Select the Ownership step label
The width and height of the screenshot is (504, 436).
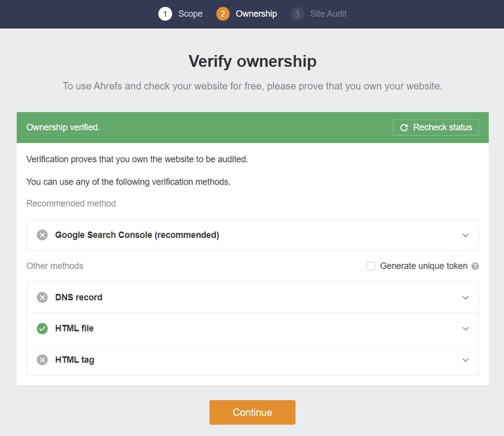click(x=256, y=13)
